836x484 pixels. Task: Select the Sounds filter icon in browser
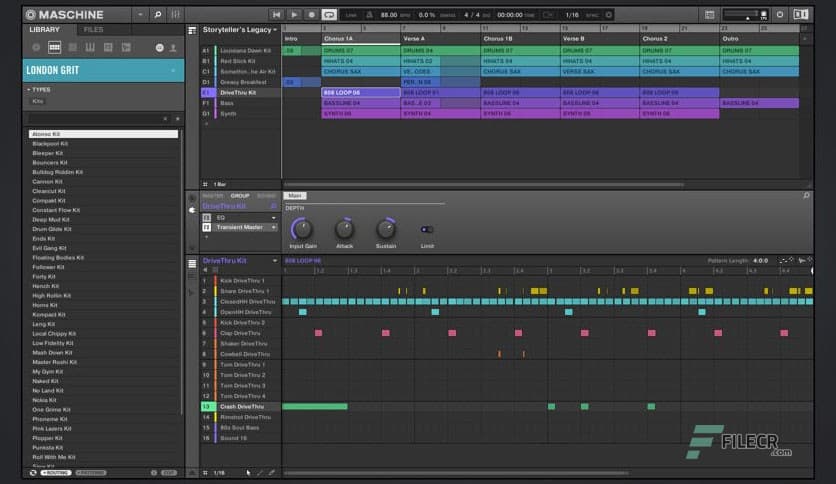point(73,47)
